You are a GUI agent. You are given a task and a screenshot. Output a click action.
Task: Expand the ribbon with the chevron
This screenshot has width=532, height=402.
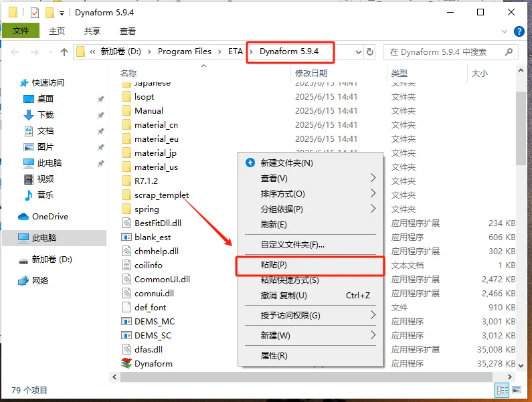click(504, 31)
